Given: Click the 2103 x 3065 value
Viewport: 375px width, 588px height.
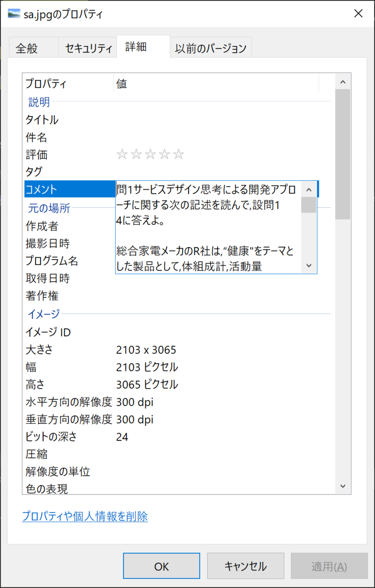Looking at the screenshot, I should [146, 350].
